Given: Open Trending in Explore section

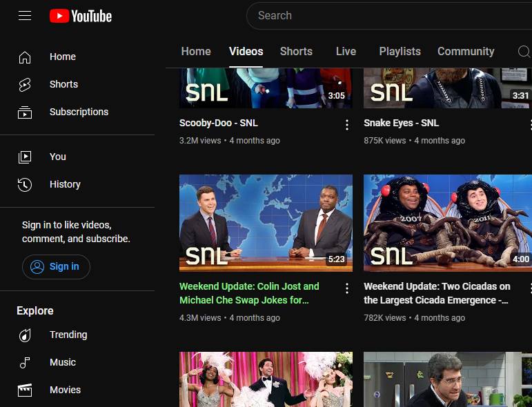Looking at the screenshot, I should point(68,335).
